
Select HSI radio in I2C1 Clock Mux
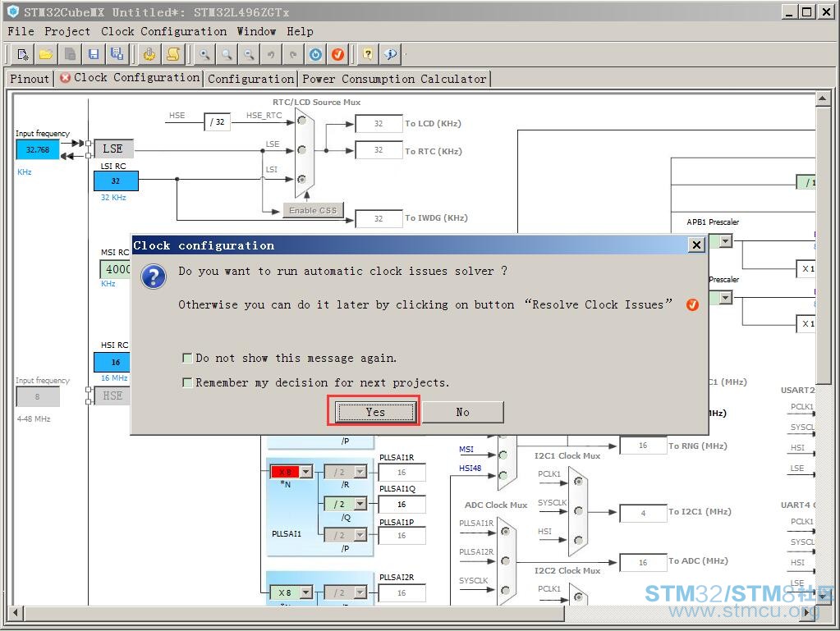coord(578,540)
